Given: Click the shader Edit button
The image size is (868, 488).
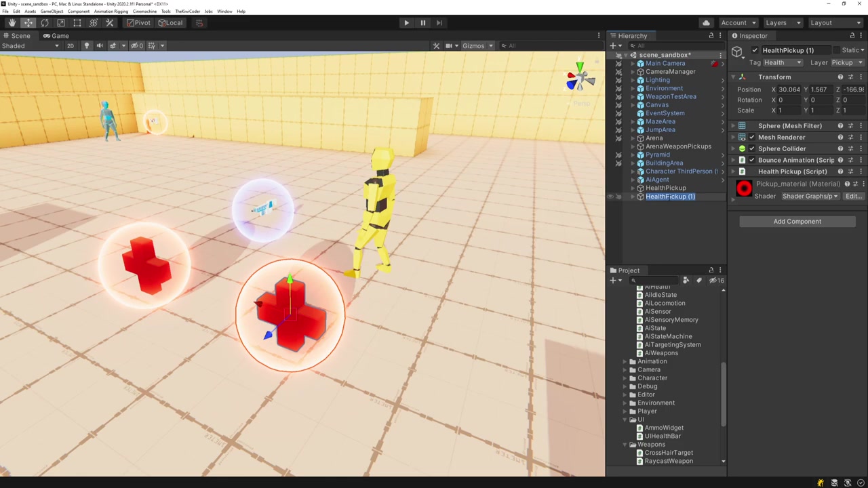Looking at the screenshot, I should coord(852,197).
